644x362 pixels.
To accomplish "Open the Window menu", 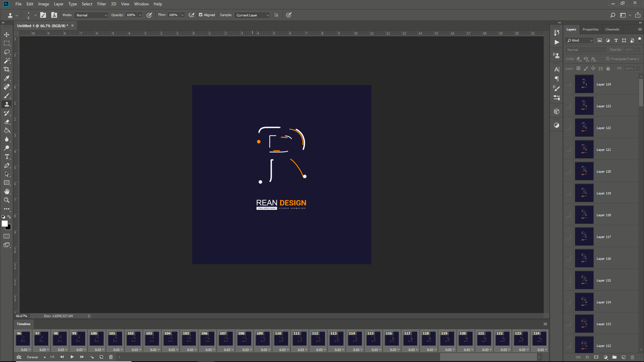I will coord(141,4).
